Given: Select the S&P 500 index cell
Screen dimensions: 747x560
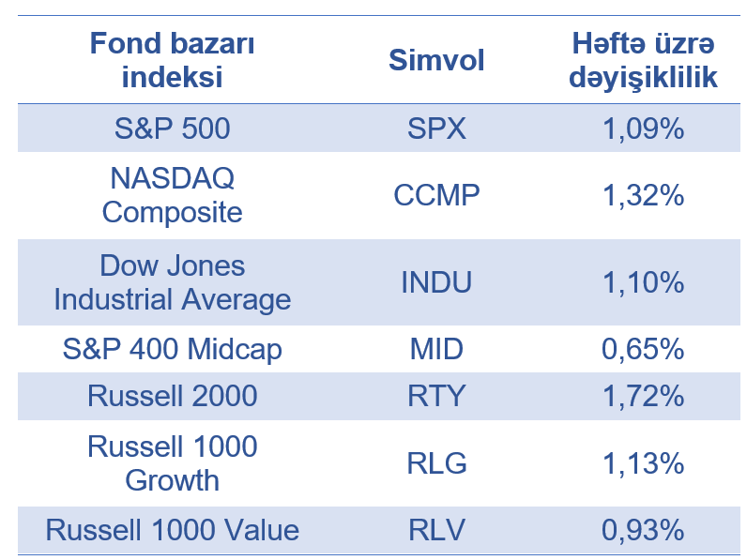Looking at the screenshot, I should coord(172,129).
